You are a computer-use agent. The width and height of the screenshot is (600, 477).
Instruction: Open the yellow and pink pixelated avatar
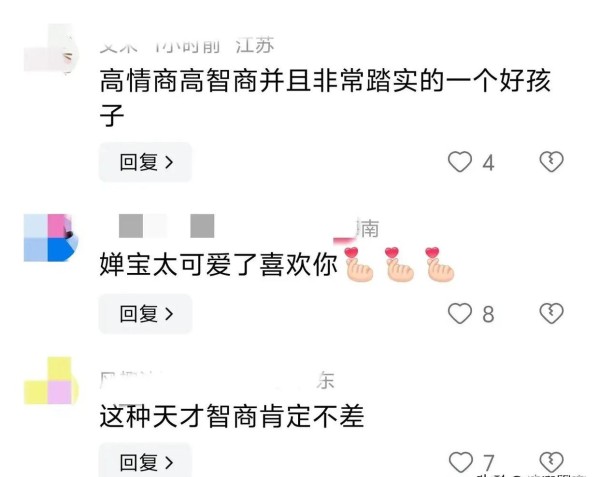[x=51, y=381]
